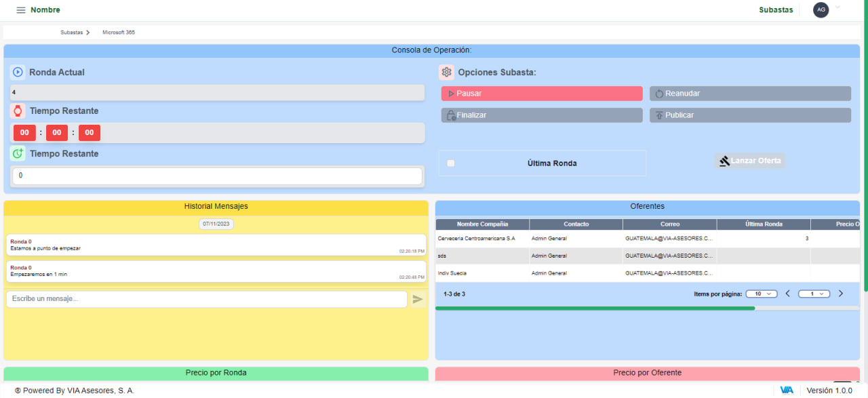Click the message Estamos a punto de empezar
This screenshot has width=868, height=398.
(x=218, y=245)
